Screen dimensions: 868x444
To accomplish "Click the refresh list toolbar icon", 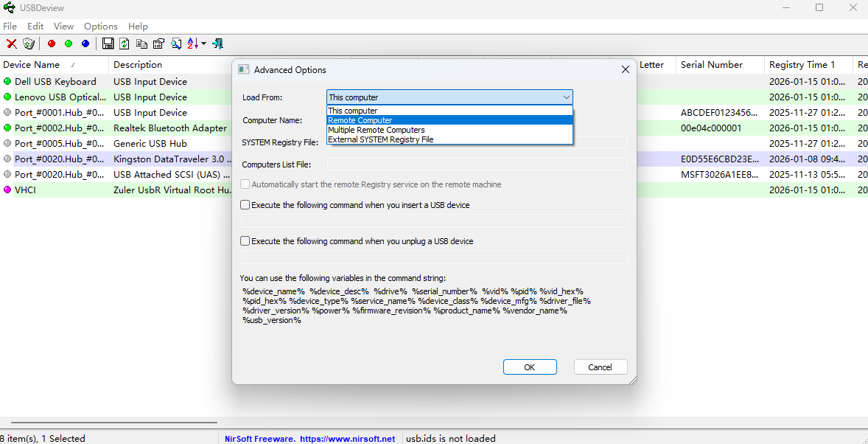I will [125, 44].
